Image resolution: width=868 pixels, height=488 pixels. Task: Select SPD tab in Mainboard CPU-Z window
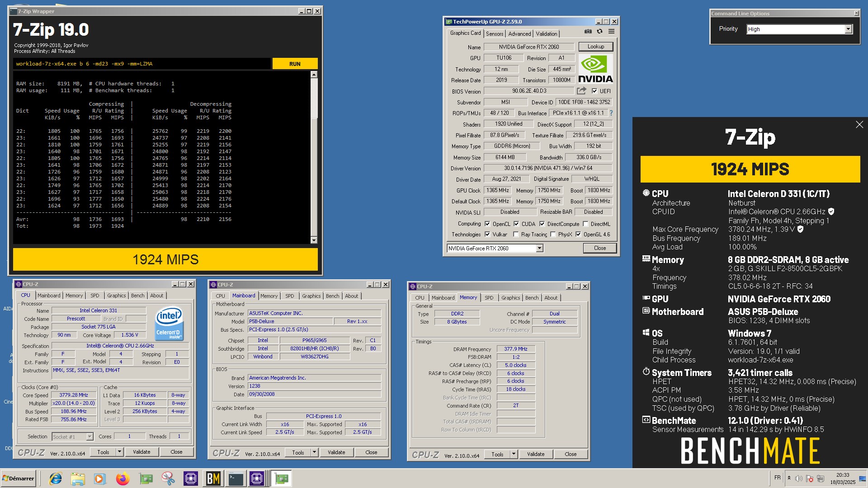[x=290, y=296]
